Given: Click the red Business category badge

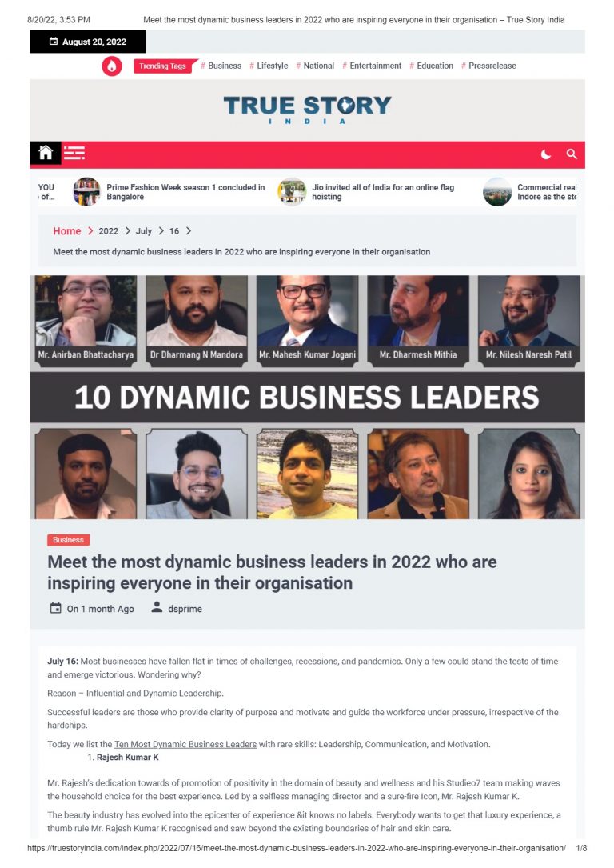Looking at the screenshot, I should 68,540.
